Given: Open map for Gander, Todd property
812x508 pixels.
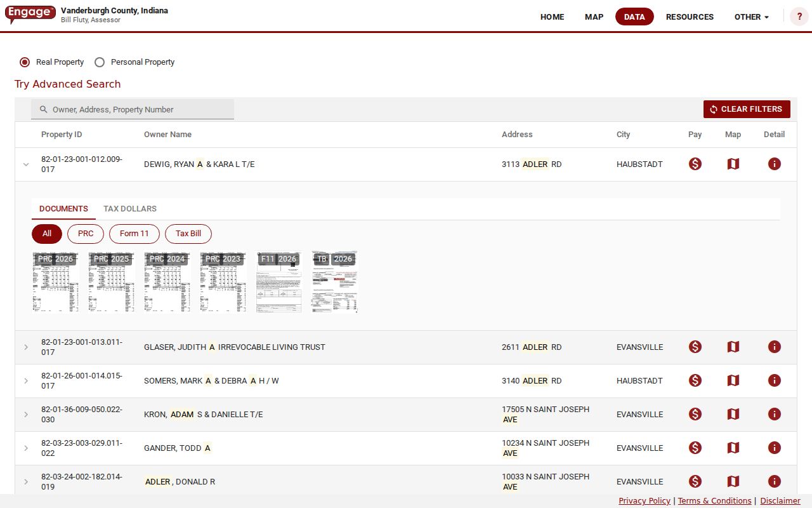Looking at the screenshot, I should click(x=733, y=448).
